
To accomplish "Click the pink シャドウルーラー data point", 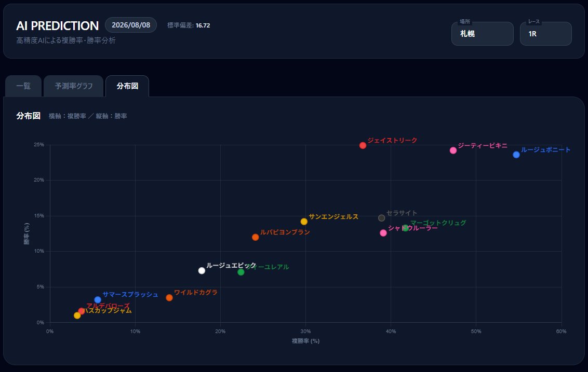I will 383,233.
